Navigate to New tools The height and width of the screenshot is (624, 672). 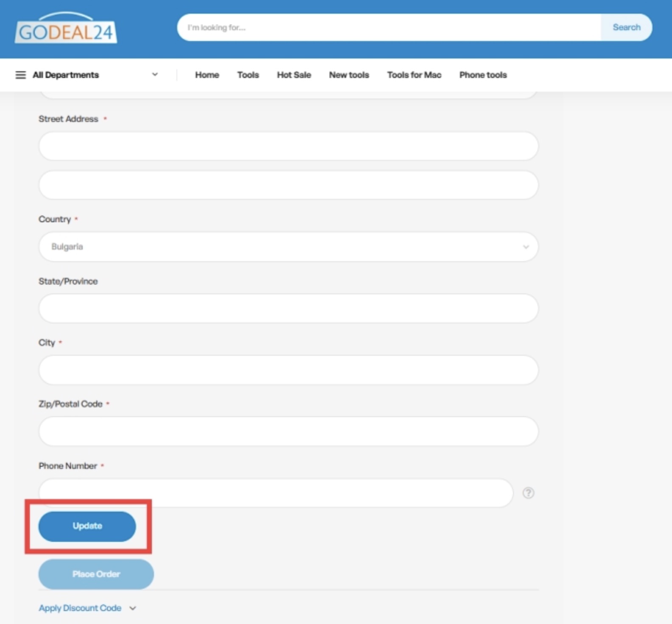[349, 75]
